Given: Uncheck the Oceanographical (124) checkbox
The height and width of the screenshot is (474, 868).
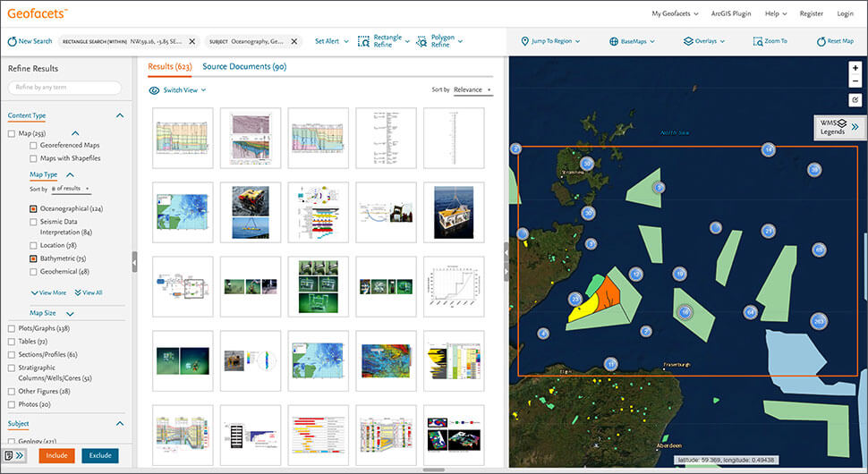Looking at the screenshot, I should point(33,209).
